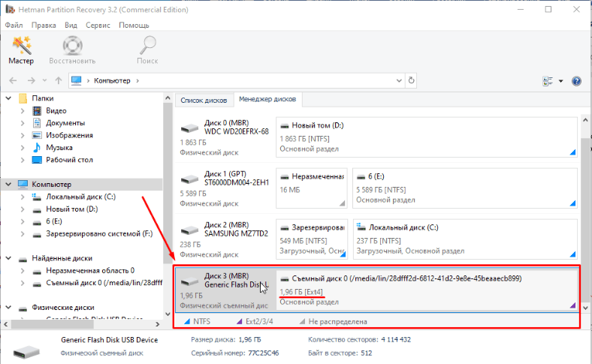Select Зарезервировано 549 МБ partition block
This screenshot has height=364, width=592.
(312, 239)
